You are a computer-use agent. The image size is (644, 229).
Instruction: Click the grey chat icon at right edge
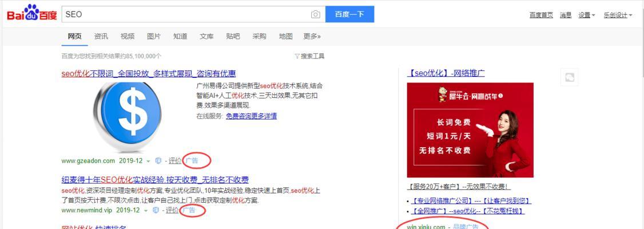pos(569,77)
